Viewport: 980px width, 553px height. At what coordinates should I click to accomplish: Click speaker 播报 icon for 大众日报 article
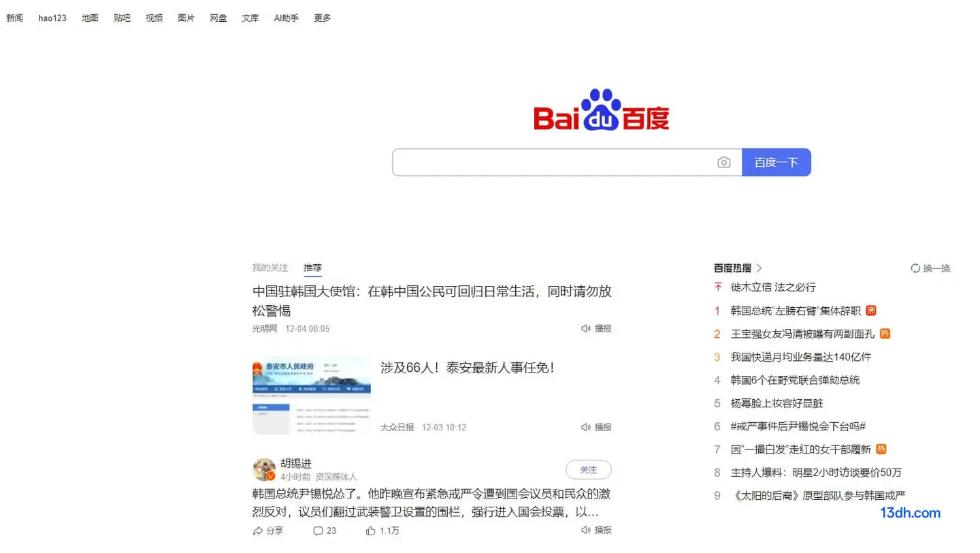pyautogui.click(x=585, y=427)
